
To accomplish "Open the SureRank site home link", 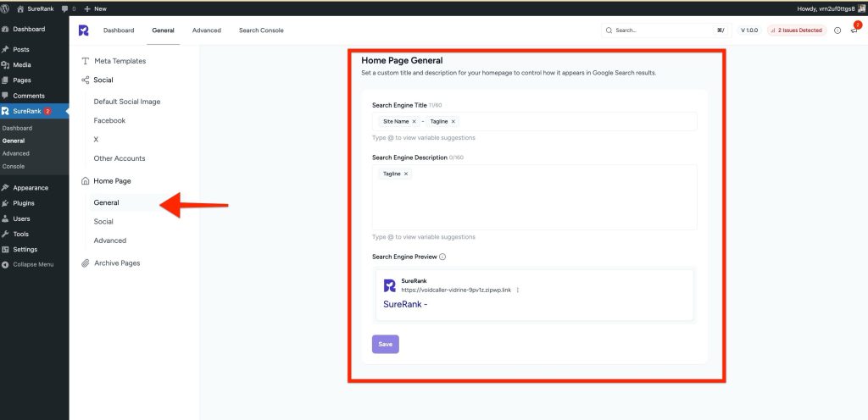I will [x=36, y=8].
